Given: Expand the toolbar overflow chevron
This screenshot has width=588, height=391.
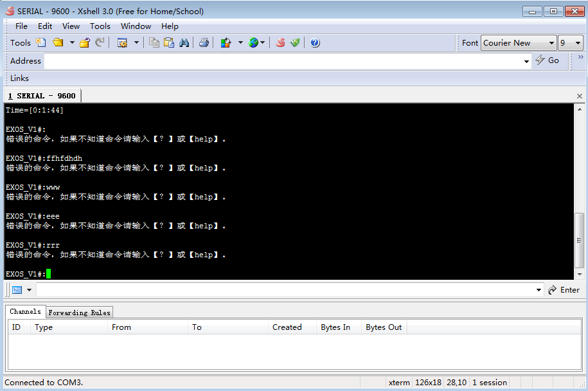Looking at the screenshot, I should click(x=580, y=57).
